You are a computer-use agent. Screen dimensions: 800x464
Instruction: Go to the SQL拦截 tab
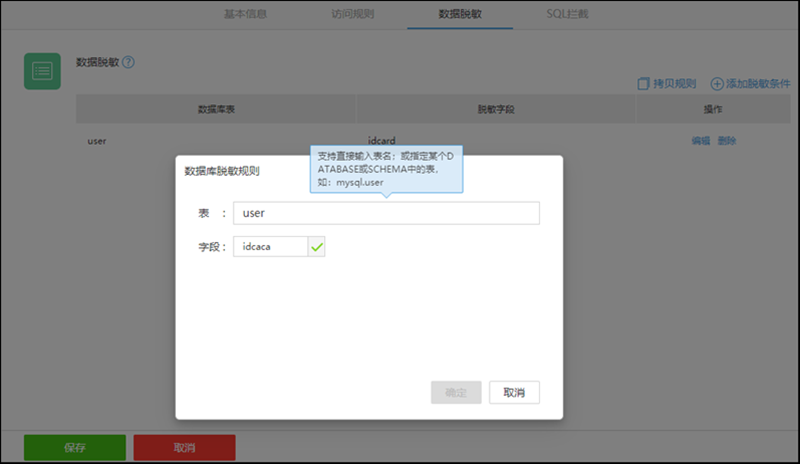567,15
